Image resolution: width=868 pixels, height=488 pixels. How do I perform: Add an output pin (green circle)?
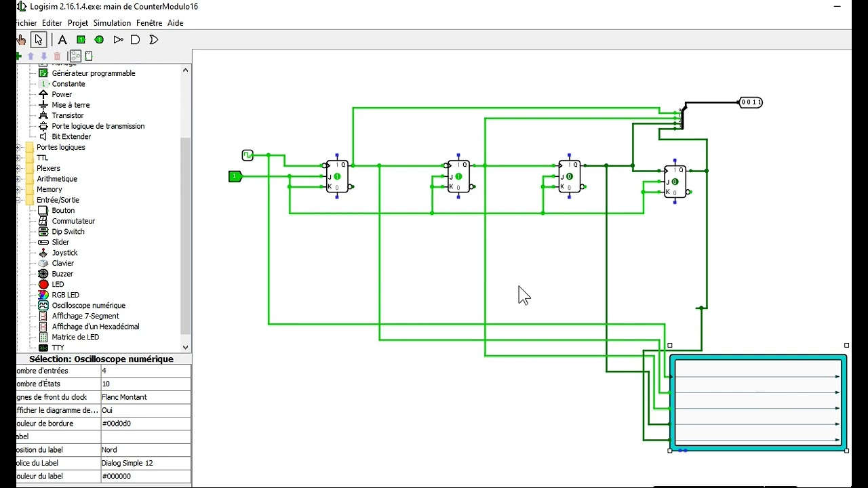coord(99,39)
